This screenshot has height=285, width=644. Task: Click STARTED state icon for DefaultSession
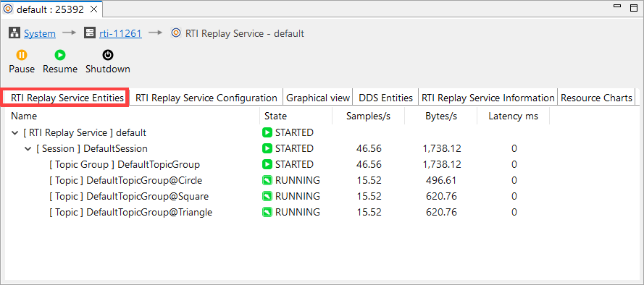click(x=267, y=148)
